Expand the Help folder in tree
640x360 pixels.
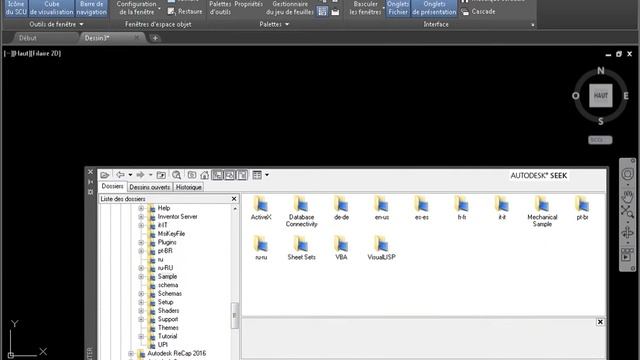[x=141, y=208]
